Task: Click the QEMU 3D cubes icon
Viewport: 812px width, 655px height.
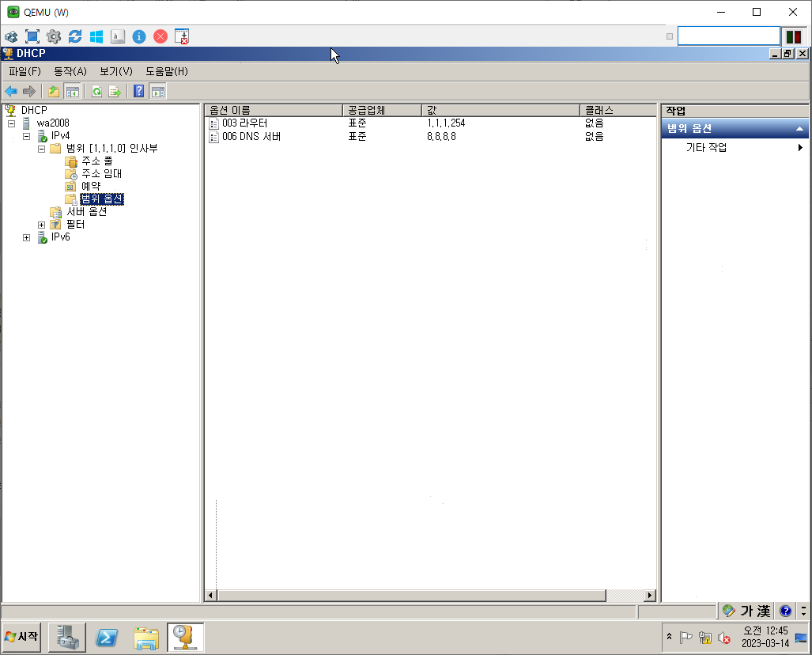Action: [11, 36]
